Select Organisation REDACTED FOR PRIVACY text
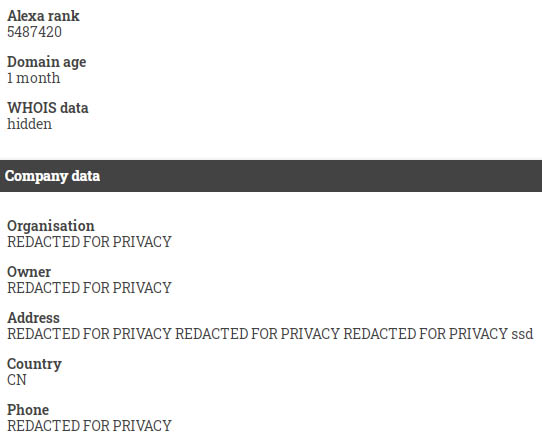This screenshot has width=542, height=440. 89,242
